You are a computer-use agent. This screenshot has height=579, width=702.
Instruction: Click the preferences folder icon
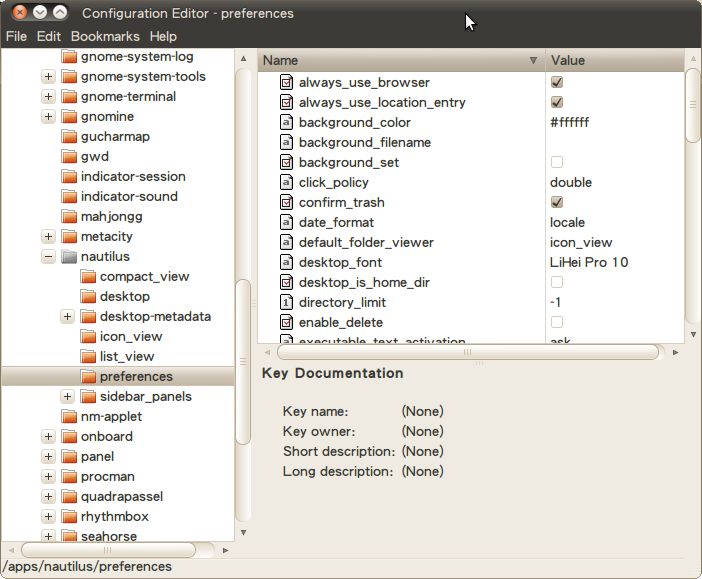click(88, 377)
